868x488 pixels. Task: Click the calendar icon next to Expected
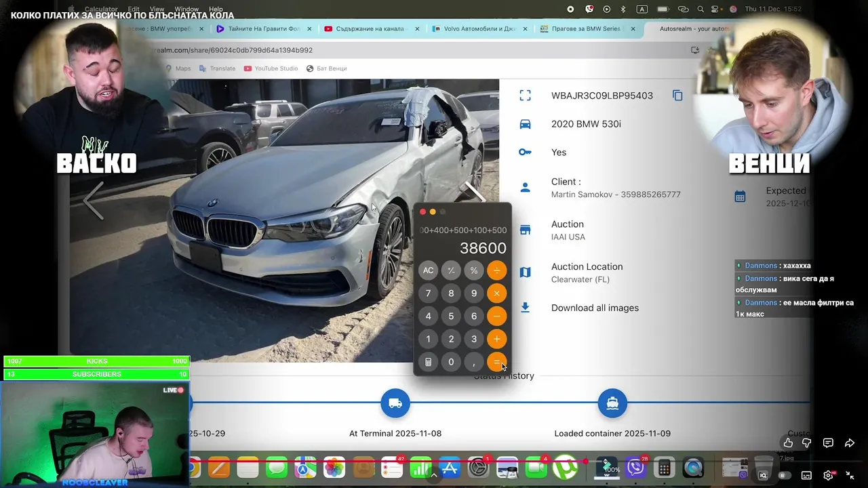coord(740,197)
